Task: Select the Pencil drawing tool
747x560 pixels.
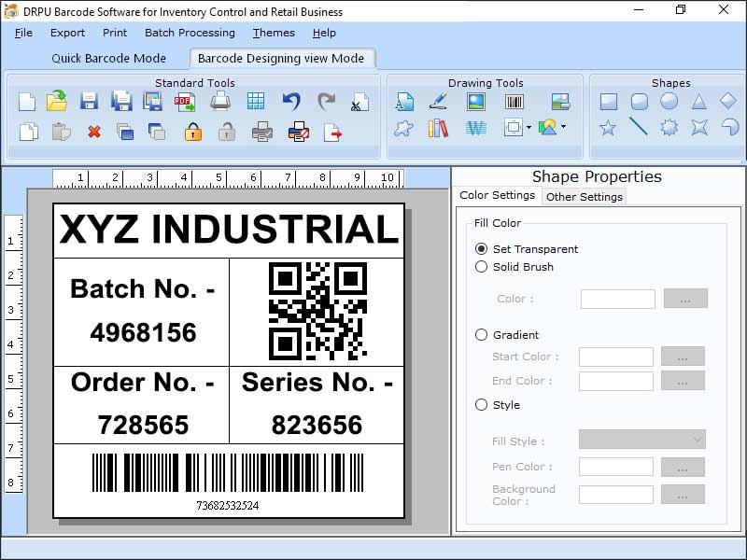Action: pos(436,103)
